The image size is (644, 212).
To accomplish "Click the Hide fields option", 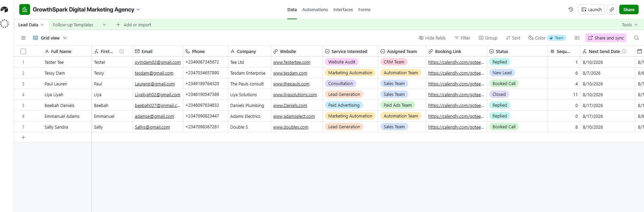I will [432, 38].
